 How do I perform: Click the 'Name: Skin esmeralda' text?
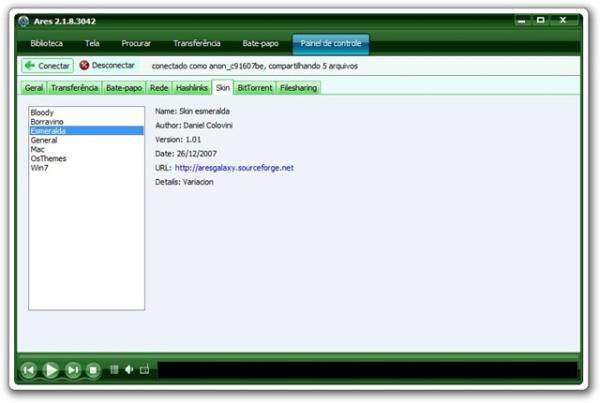tap(192, 111)
